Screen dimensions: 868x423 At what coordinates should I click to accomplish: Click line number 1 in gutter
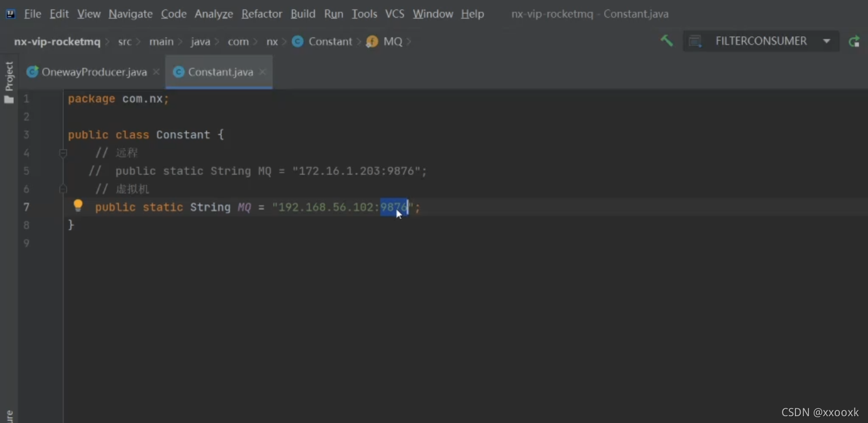click(26, 98)
